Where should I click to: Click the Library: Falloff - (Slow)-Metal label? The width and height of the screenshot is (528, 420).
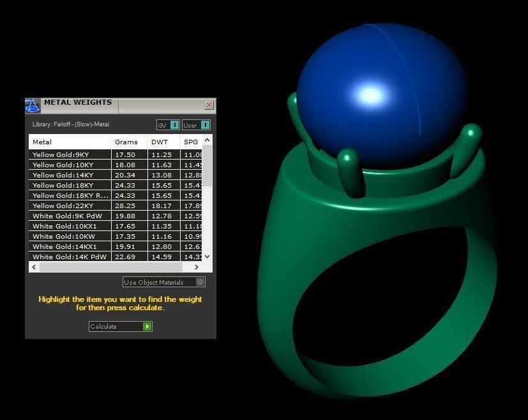click(x=71, y=124)
